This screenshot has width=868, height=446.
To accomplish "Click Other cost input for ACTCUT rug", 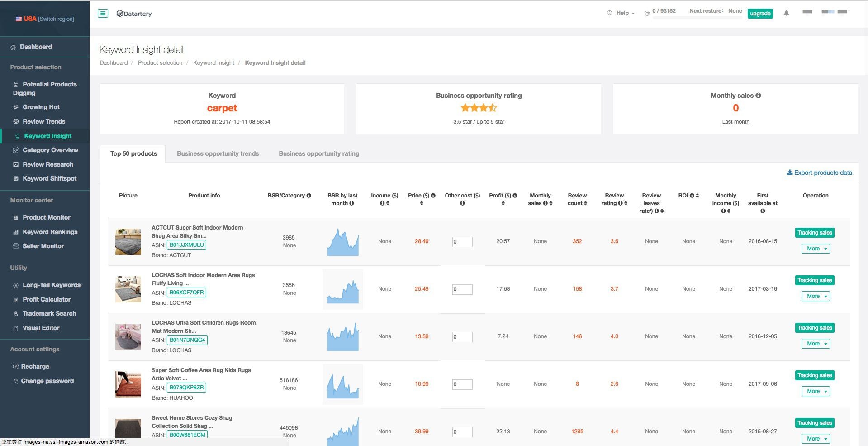I will click(x=462, y=242).
